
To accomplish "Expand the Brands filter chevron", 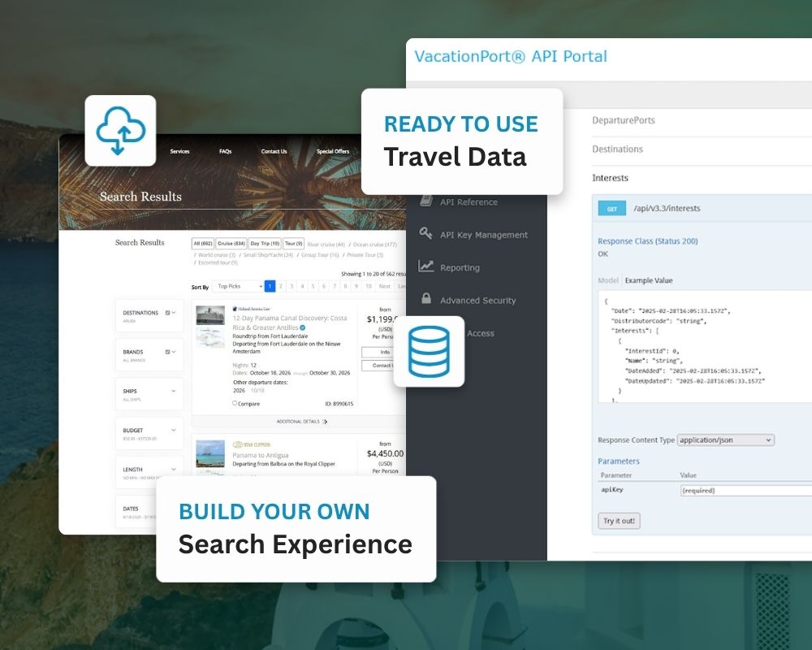I will click(174, 352).
